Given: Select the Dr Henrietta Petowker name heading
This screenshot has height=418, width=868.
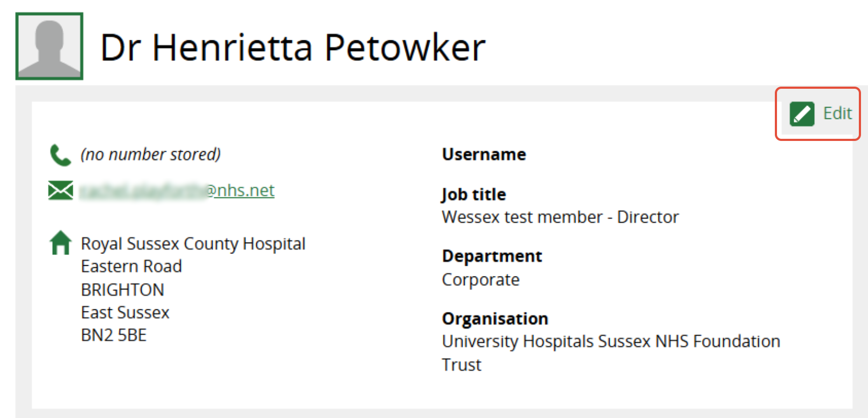Looking at the screenshot, I should [x=293, y=47].
